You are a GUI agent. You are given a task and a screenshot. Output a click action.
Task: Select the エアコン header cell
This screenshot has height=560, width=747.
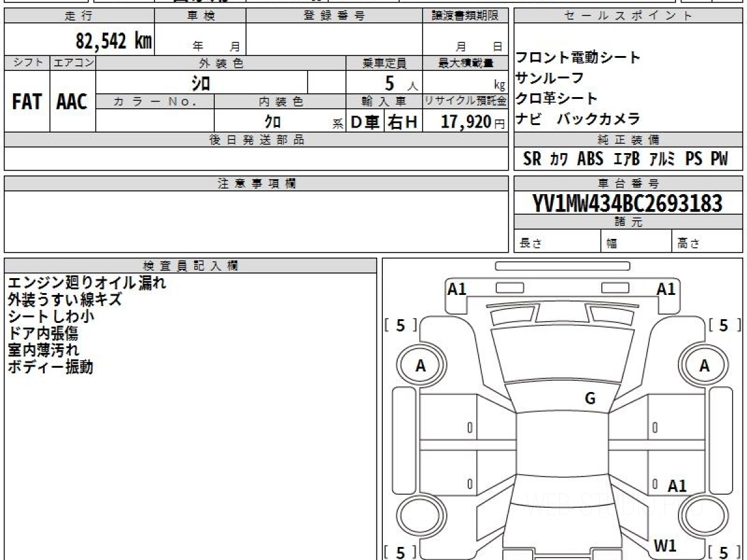coord(73,63)
